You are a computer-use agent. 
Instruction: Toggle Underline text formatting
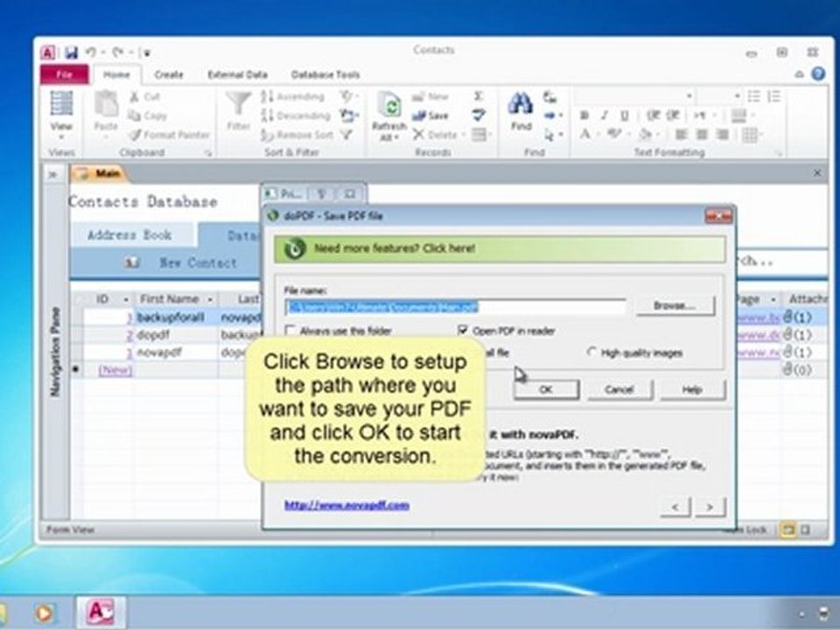pyautogui.click(x=624, y=115)
